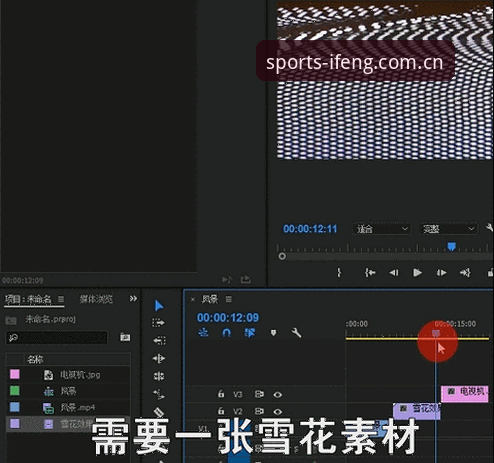Select the Selection arrow tool
The height and width of the screenshot is (463, 494).
click(x=159, y=305)
